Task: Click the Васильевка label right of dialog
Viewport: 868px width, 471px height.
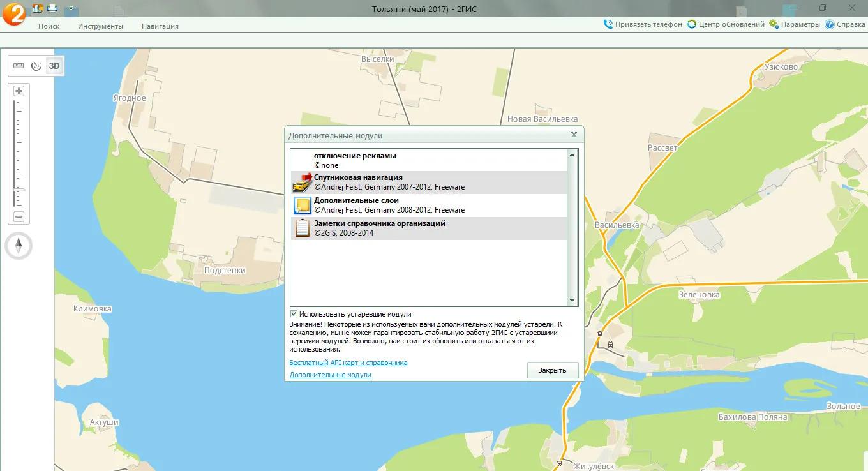Action: pyautogui.click(x=617, y=225)
